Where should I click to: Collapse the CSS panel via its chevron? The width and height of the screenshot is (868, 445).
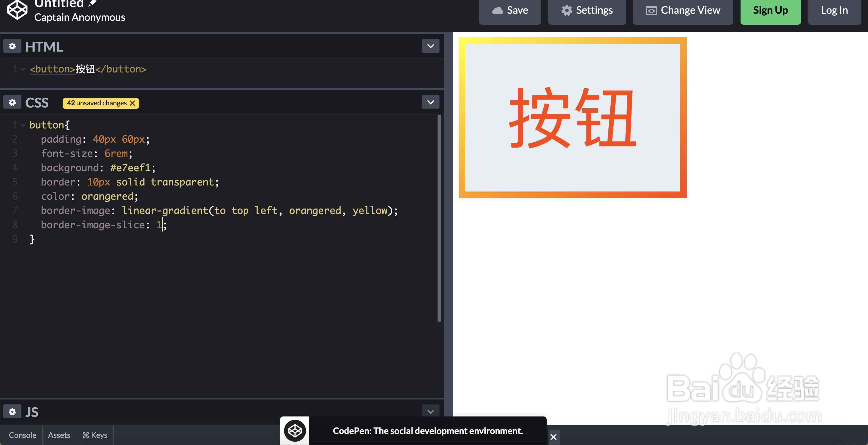click(430, 102)
